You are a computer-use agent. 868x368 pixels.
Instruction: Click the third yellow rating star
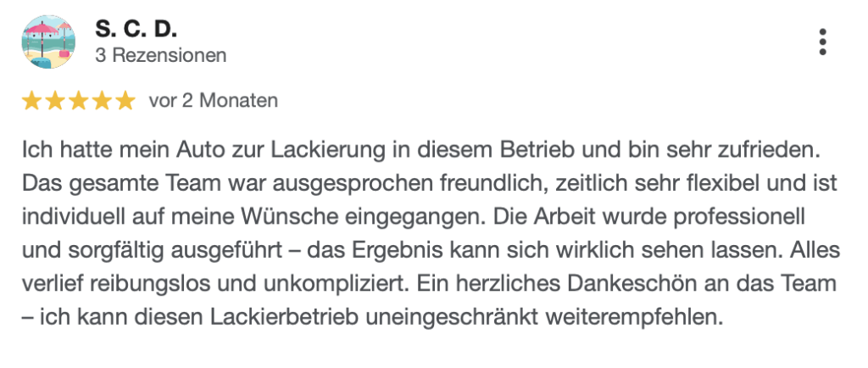coord(78,102)
